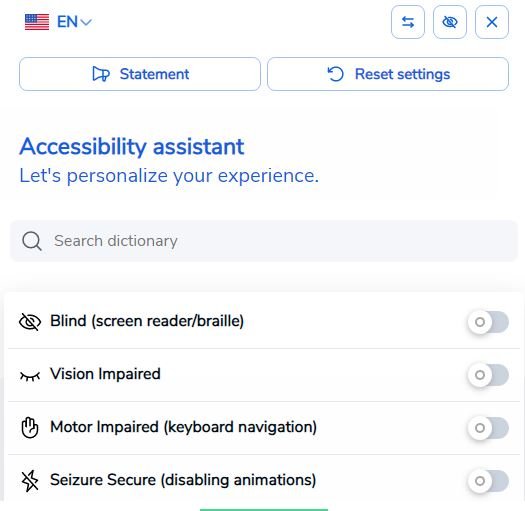Click the Reset settings button
Screen dimensions: 525x511
(x=388, y=74)
